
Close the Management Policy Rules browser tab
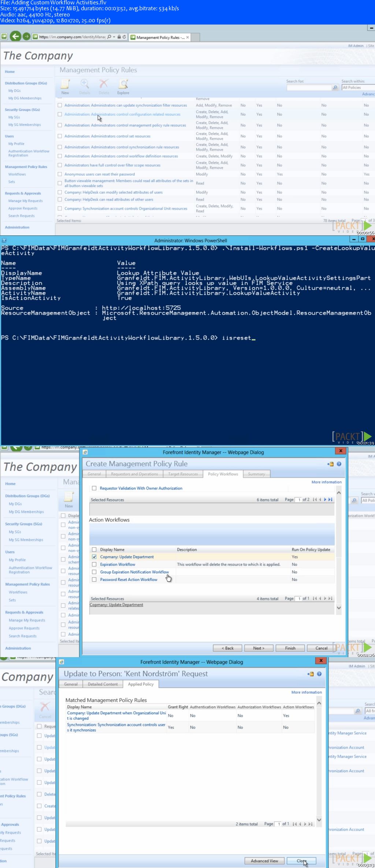point(187,37)
